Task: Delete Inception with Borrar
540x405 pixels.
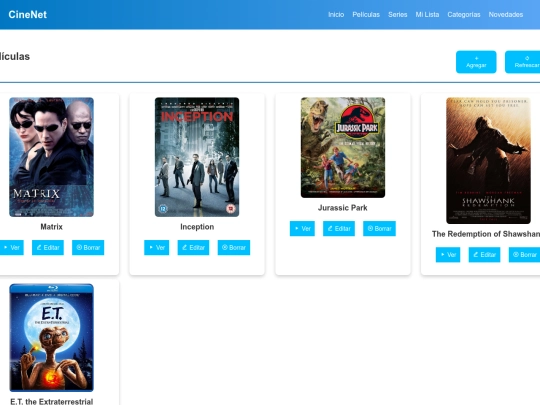Action: [x=234, y=248]
